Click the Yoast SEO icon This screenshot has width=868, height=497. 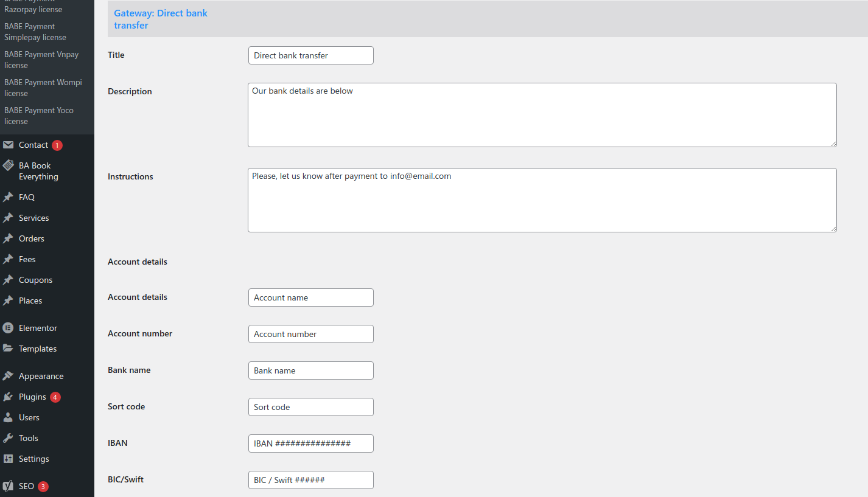(8, 486)
